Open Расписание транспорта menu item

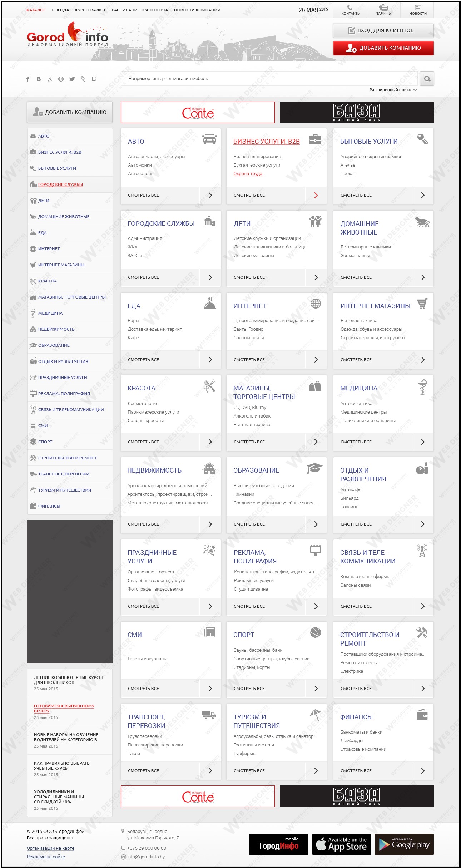click(140, 10)
